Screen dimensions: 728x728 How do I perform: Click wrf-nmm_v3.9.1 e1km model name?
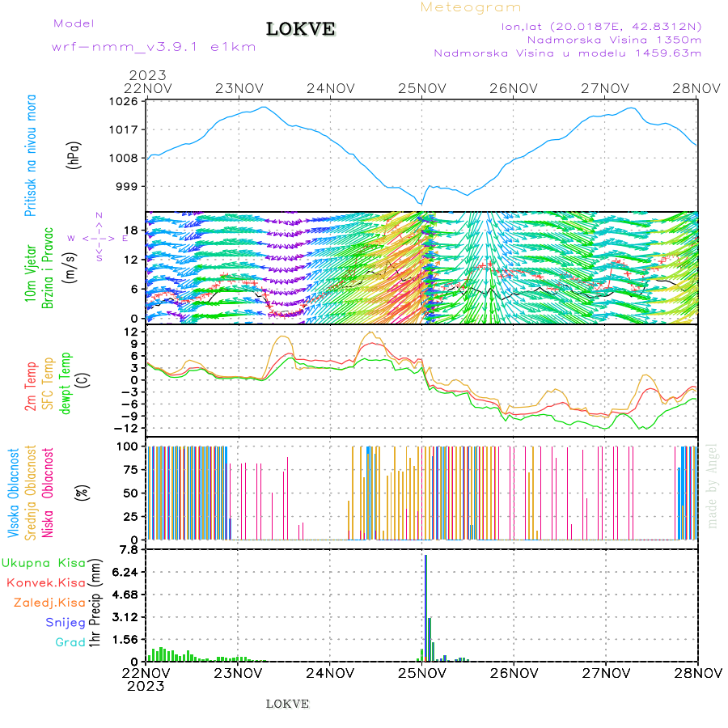coord(154,47)
